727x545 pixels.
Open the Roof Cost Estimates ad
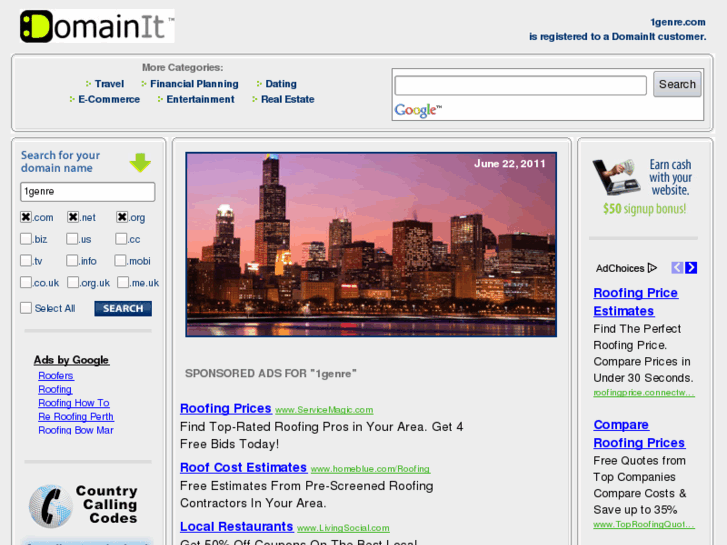pyautogui.click(x=243, y=467)
